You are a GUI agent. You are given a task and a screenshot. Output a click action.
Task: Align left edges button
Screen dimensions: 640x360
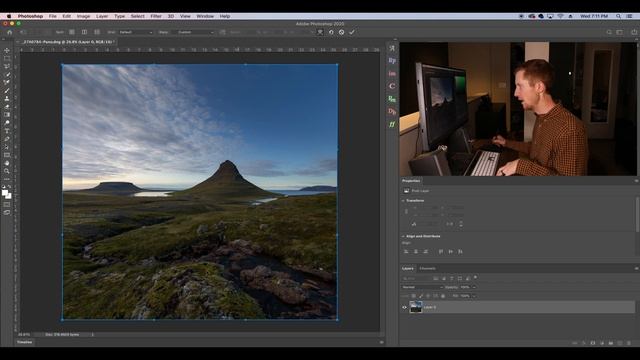pyautogui.click(x=406, y=252)
